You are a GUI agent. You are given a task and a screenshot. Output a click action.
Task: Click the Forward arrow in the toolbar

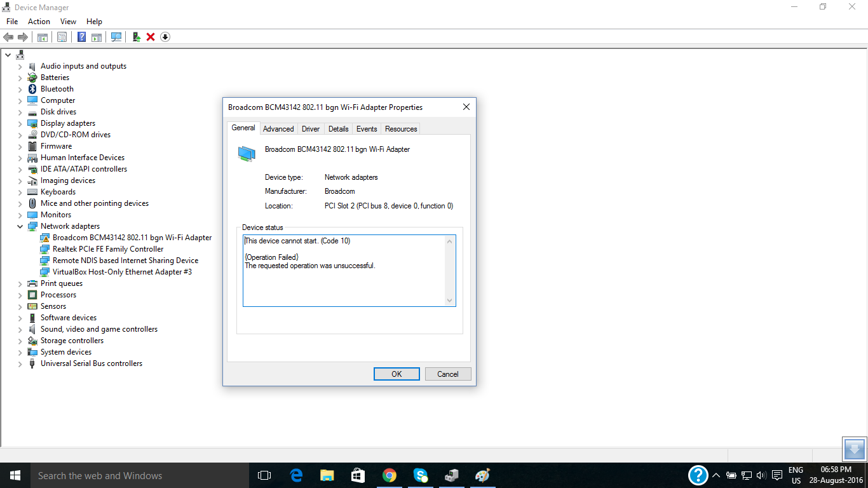pyautogui.click(x=23, y=37)
